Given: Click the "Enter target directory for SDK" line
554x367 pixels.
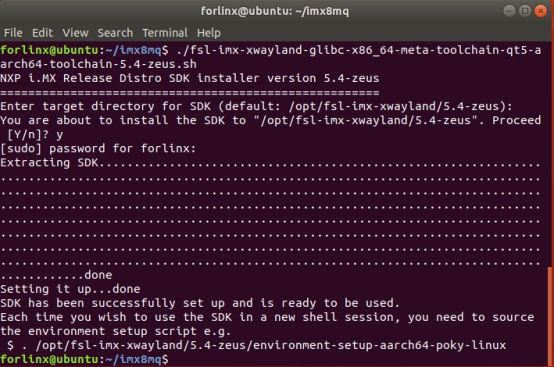Looking at the screenshot, I should (x=256, y=106).
